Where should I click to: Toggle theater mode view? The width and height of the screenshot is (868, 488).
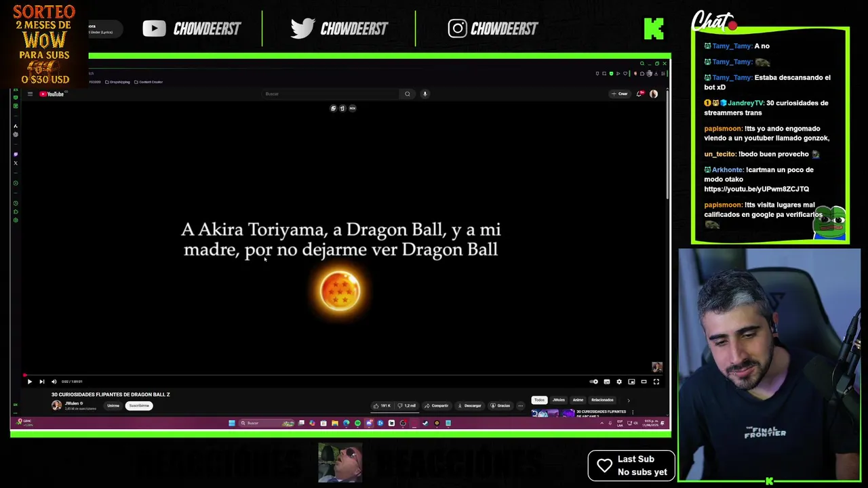(644, 382)
